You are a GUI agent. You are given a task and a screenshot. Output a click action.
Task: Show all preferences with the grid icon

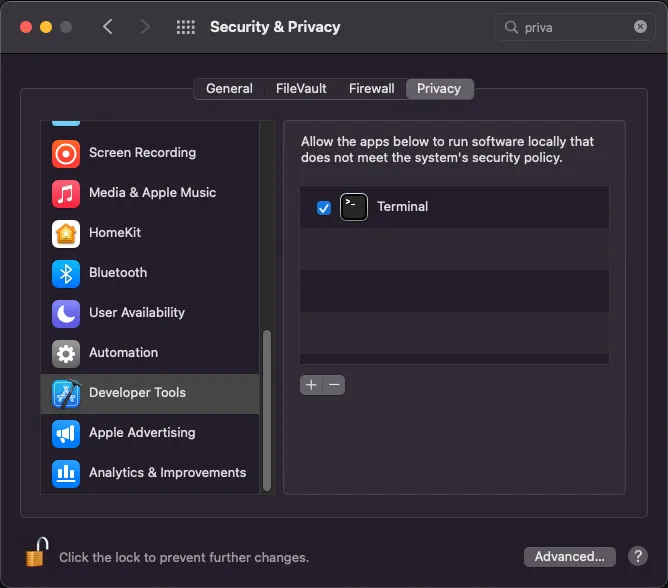pos(186,27)
